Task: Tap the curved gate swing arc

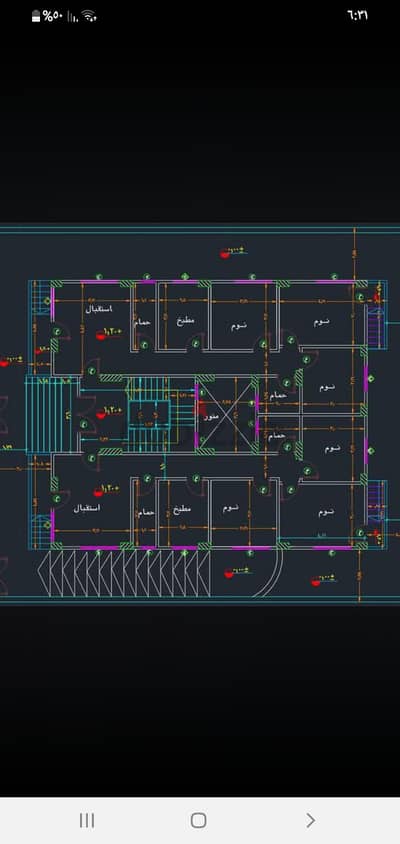Action: pos(269,572)
